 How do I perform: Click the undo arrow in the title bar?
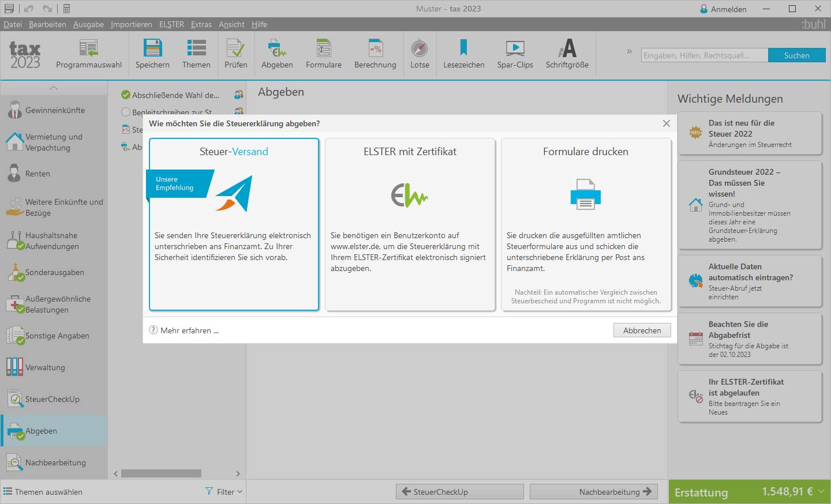[29, 9]
